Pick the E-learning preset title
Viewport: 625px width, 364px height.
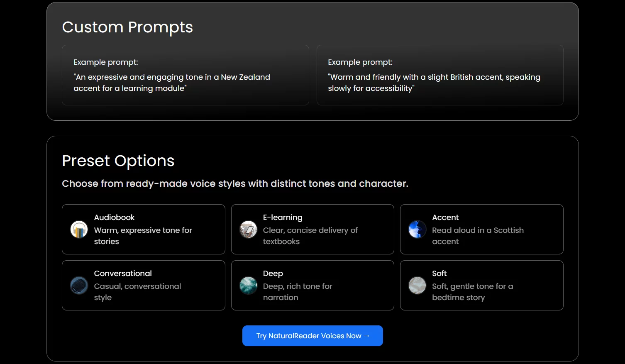click(283, 217)
